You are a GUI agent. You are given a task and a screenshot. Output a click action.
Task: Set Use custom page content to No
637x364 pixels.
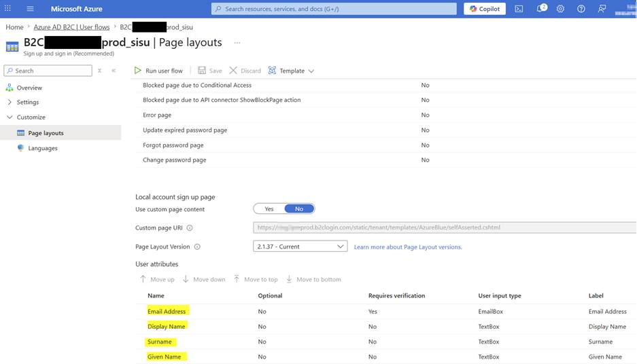pos(299,209)
